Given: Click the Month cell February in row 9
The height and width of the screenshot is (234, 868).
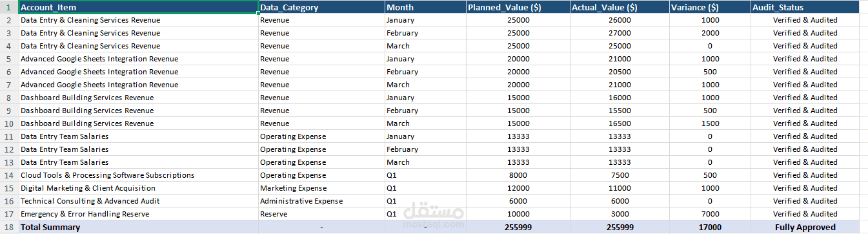Looking at the screenshot, I should coord(425,111).
